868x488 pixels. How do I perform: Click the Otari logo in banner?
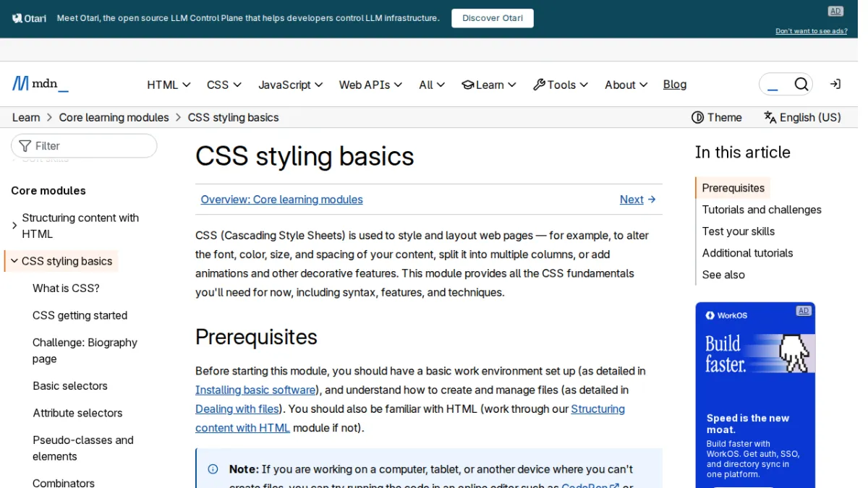(x=29, y=18)
